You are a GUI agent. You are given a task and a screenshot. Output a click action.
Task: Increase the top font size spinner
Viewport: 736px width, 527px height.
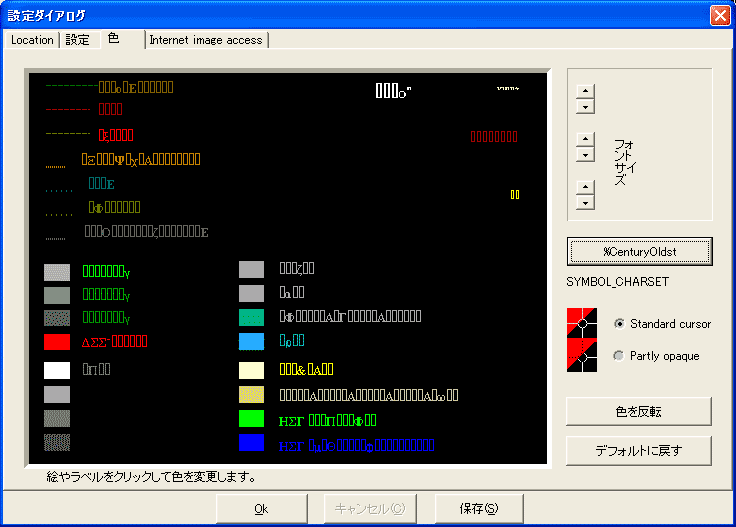coord(585,91)
